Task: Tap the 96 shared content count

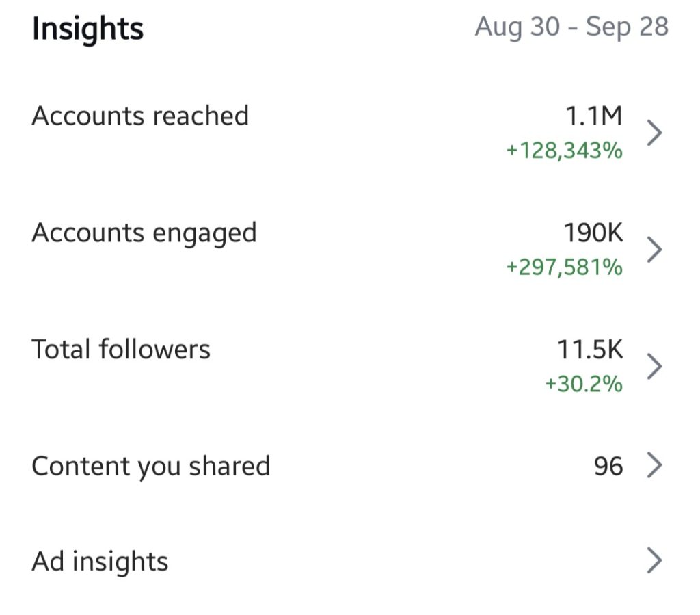Action: click(608, 467)
